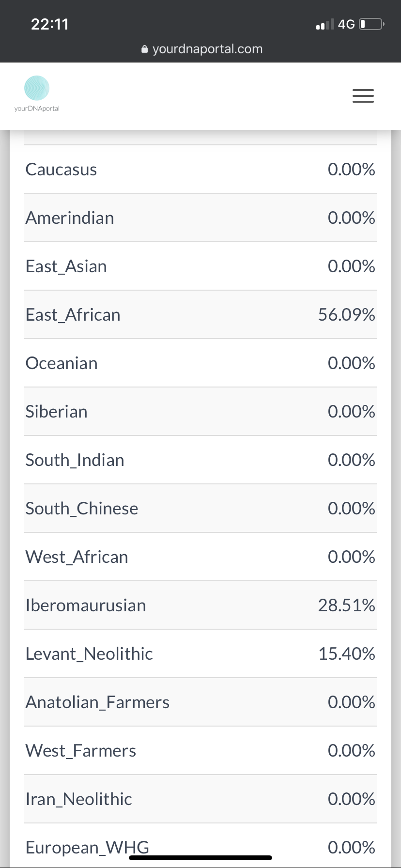Tap the Iran_Neolithic label
The width and height of the screenshot is (401, 868).
click(x=79, y=799)
